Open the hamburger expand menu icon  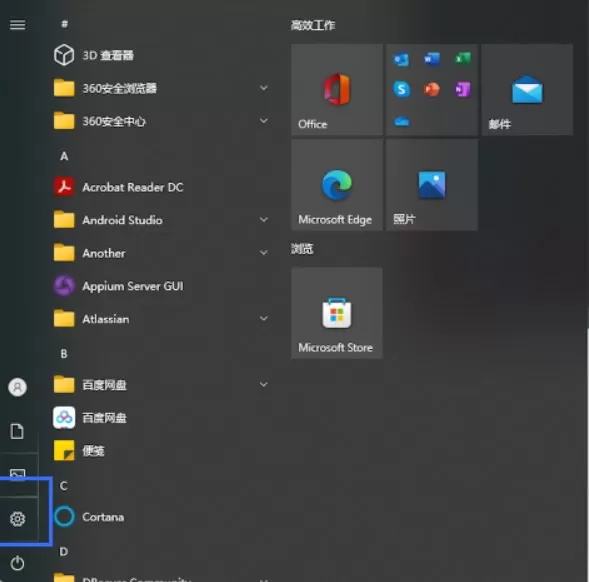click(17, 25)
